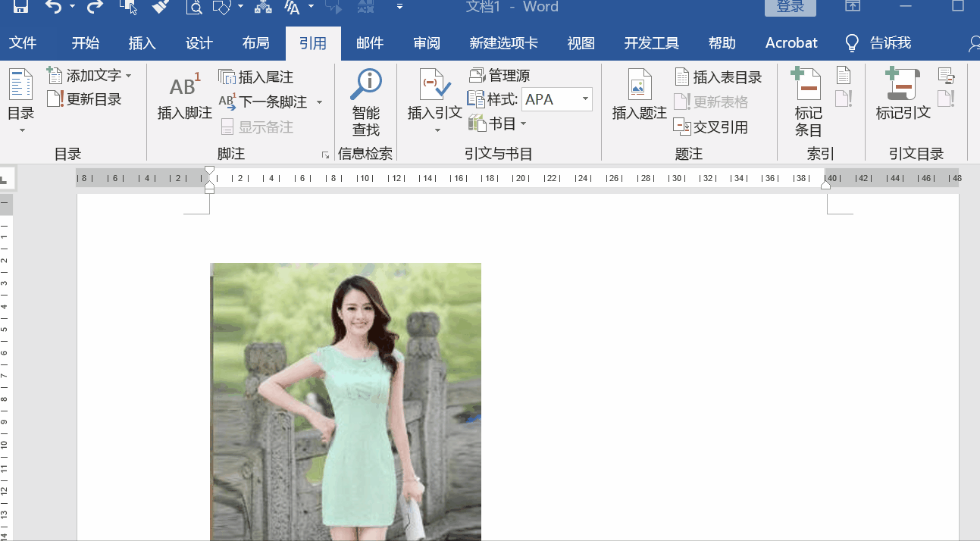The image size is (980, 541).
Task: Click the Redo arrow icon
Action: (x=95, y=7)
